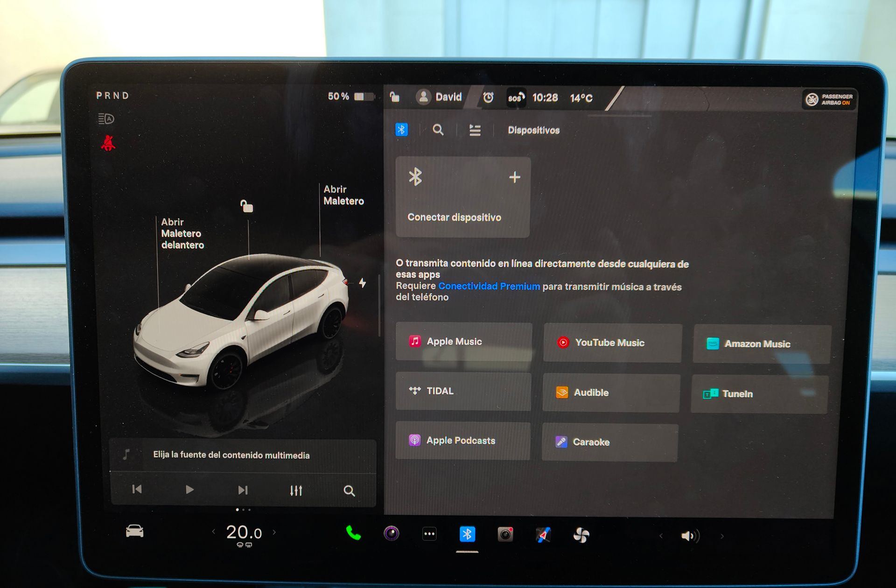Play media in the player bar
Image resolution: width=896 pixels, height=588 pixels.
189,490
